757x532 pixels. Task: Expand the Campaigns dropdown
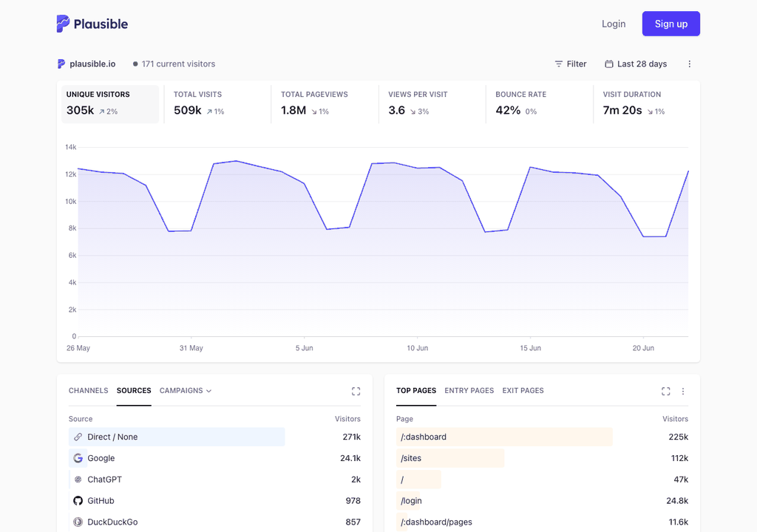click(186, 391)
